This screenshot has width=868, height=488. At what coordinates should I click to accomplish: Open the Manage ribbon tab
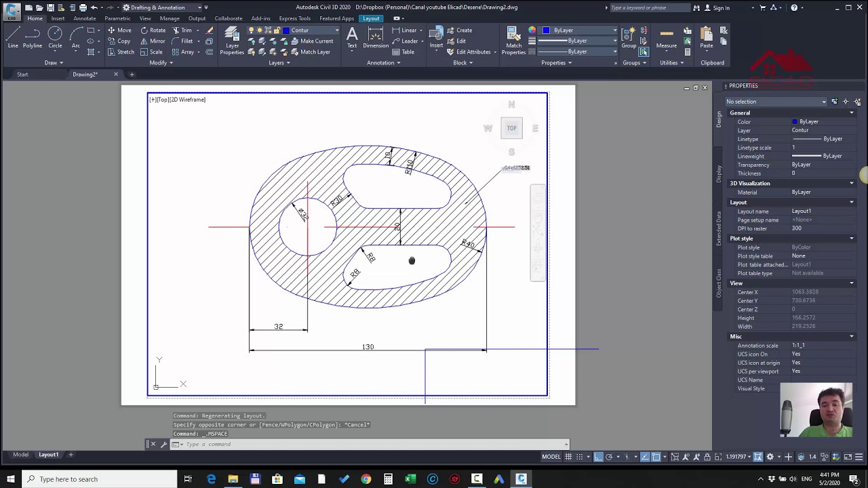point(170,18)
